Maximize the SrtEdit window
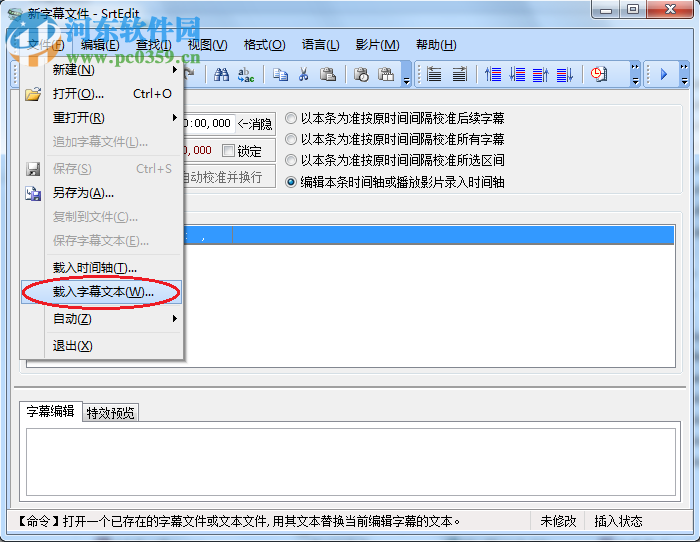The height and width of the screenshot is (542, 700). pyautogui.click(x=633, y=9)
